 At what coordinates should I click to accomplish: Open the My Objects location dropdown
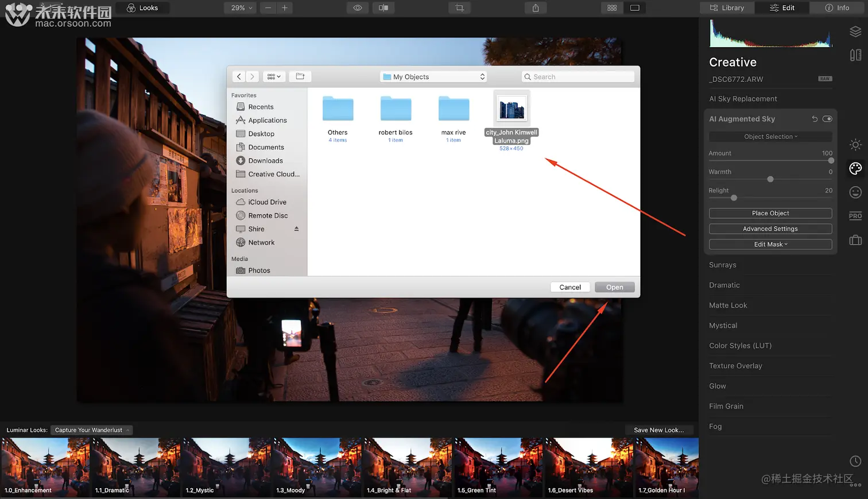[433, 76]
